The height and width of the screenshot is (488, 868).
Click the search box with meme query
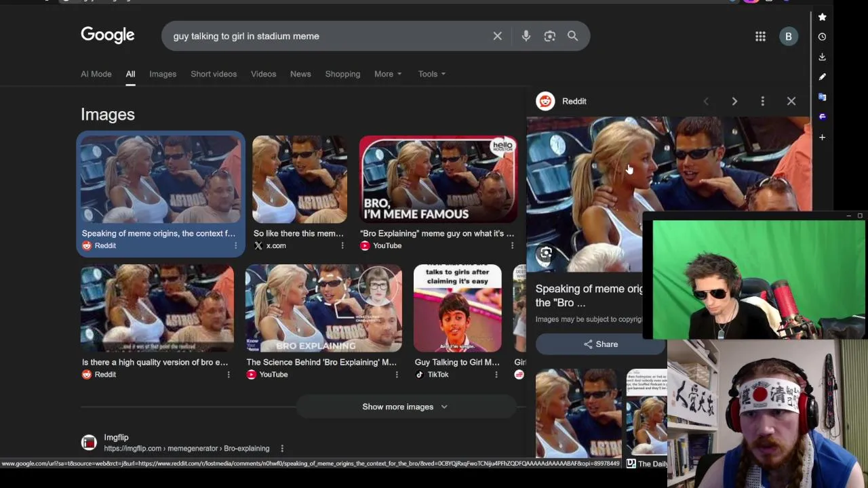pyautogui.click(x=329, y=36)
